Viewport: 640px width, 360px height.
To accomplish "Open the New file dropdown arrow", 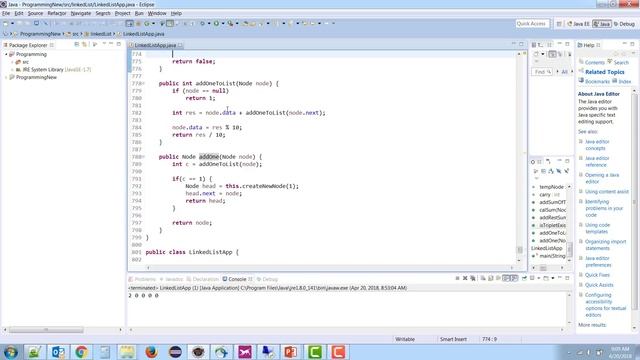I will click(x=12, y=24).
